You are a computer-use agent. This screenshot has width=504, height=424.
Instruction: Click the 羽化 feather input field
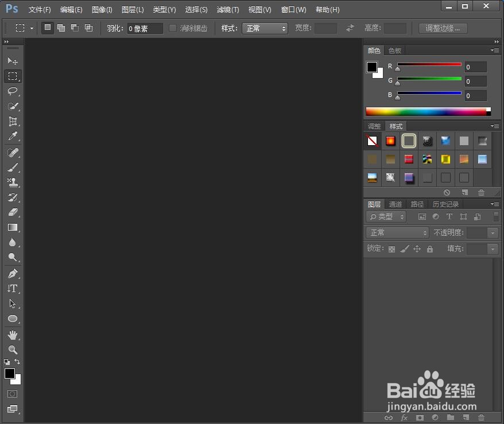145,28
